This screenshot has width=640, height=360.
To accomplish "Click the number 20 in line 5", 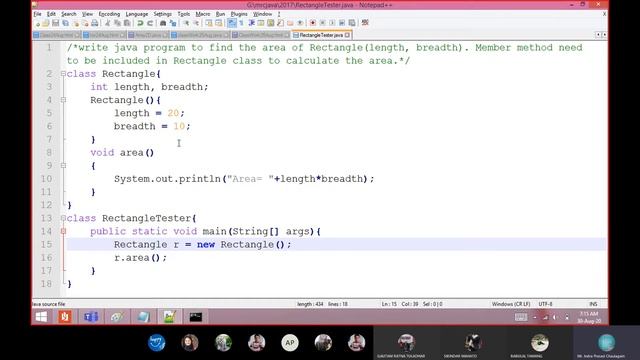I will click(173, 113).
